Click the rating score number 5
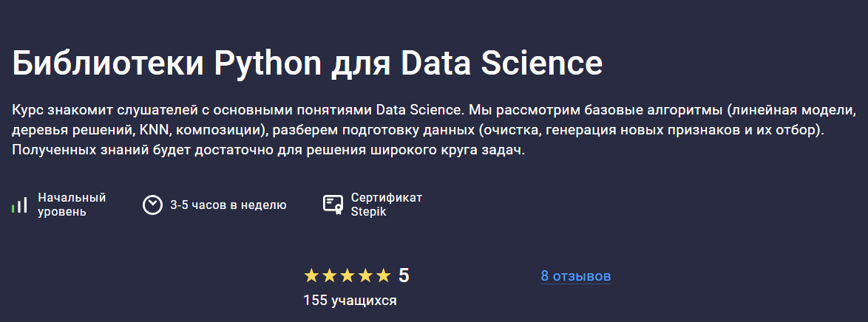The width and height of the screenshot is (868, 322). coord(404,276)
